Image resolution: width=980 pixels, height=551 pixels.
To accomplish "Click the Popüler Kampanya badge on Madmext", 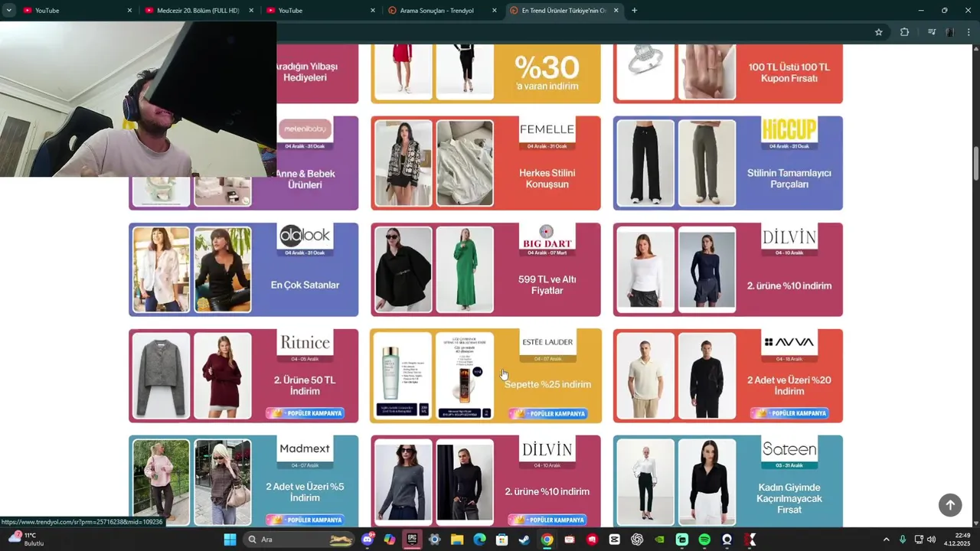I will click(305, 520).
